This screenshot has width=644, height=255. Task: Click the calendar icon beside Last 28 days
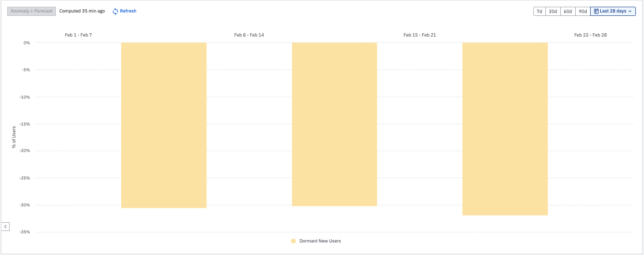click(x=596, y=11)
